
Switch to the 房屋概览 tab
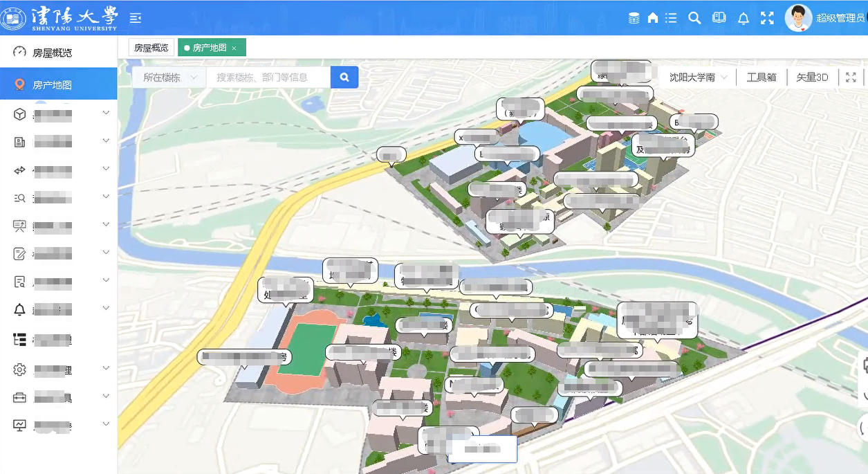pos(151,48)
